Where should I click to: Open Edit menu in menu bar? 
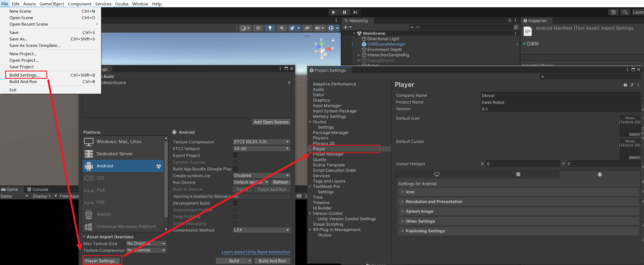pyautogui.click(x=16, y=4)
